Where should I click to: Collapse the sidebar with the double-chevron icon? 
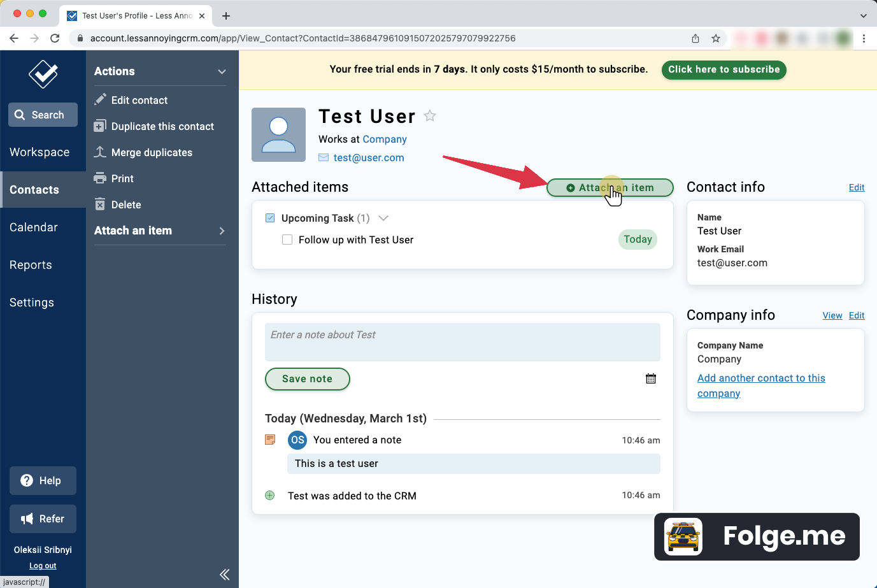click(224, 574)
